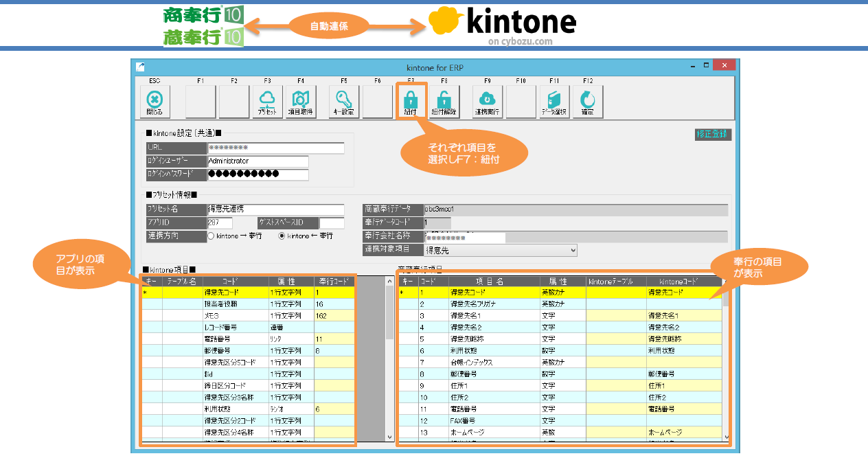The height and width of the screenshot is (456, 868).
Task: Click scroll-down arrow of kintone項目 table
Action: [390, 437]
